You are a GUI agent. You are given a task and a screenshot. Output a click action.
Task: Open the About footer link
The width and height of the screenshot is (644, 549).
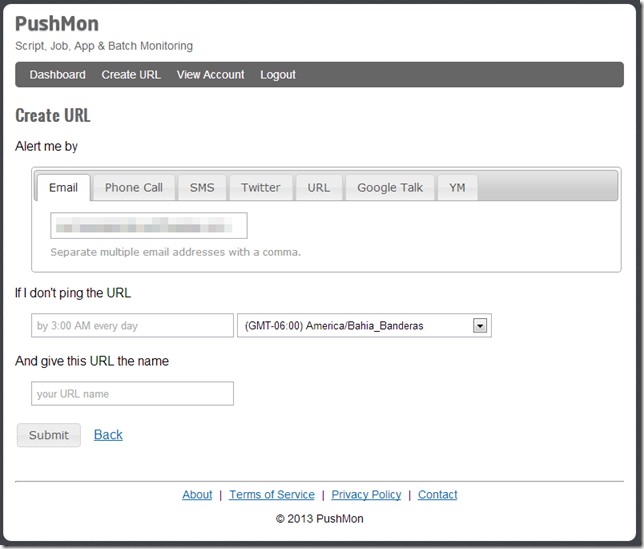[197, 494]
